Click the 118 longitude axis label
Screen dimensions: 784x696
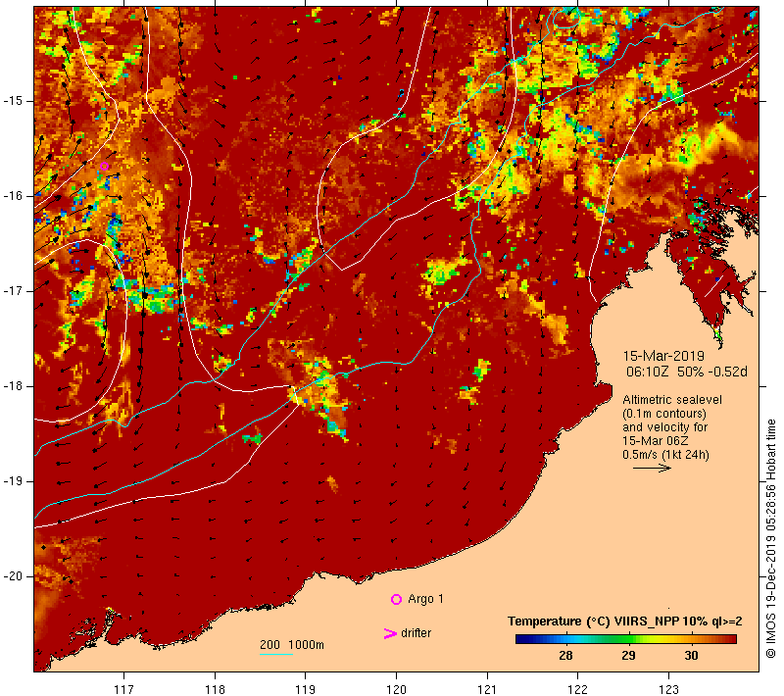[x=215, y=689]
